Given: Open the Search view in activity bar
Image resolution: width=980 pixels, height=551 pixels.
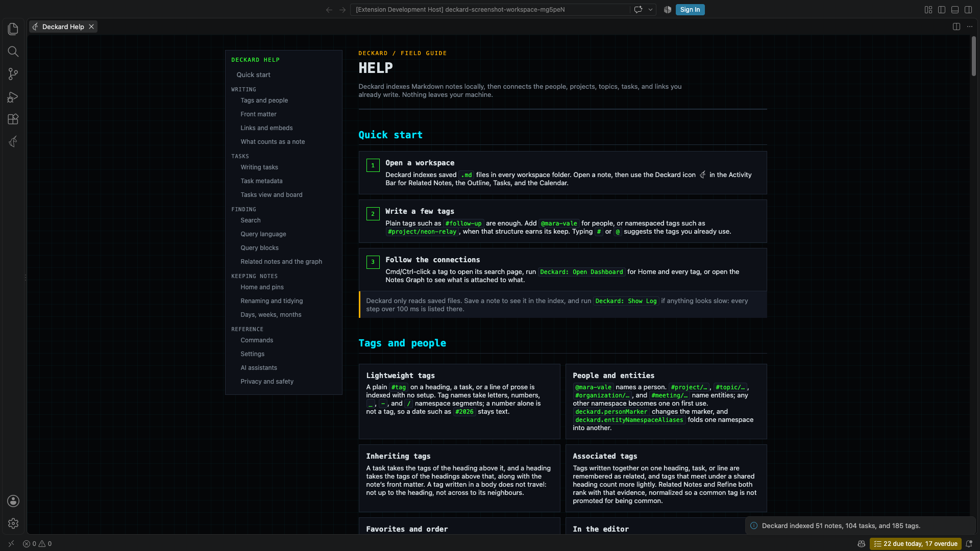Looking at the screenshot, I should 13,52.
